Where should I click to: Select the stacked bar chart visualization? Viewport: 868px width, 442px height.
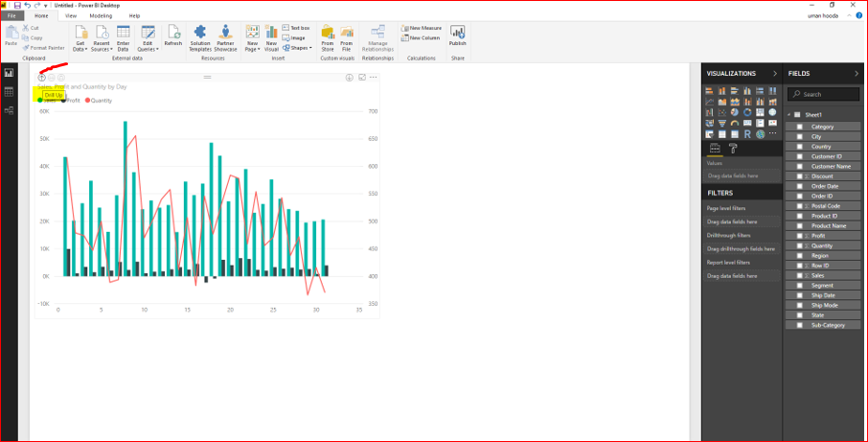[710, 91]
